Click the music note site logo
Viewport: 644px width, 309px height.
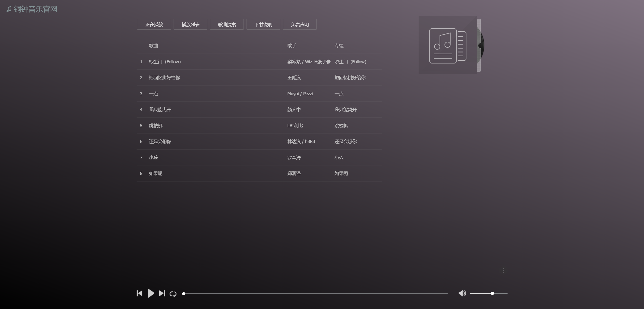pos(9,9)
